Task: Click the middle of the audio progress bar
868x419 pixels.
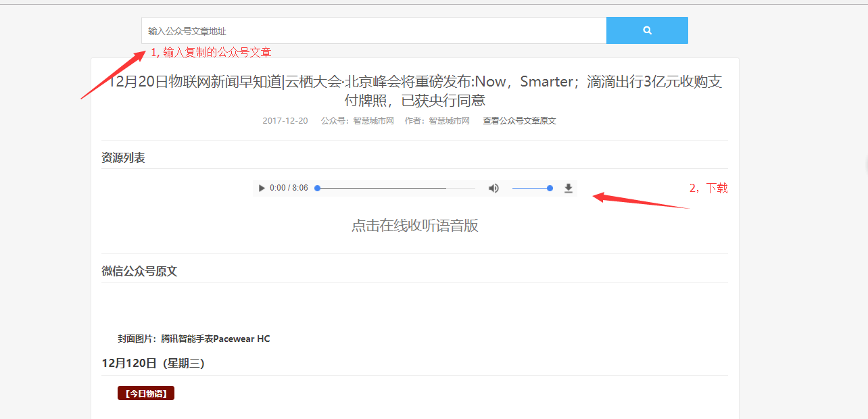Action: pyautogui.click(x=396, y=188)
